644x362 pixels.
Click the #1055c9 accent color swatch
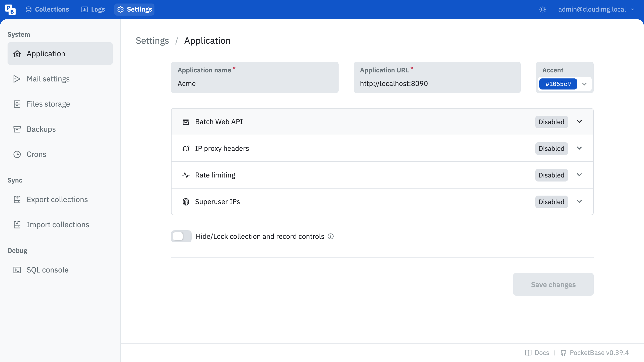pyautogui.click(x=558, y=84)
